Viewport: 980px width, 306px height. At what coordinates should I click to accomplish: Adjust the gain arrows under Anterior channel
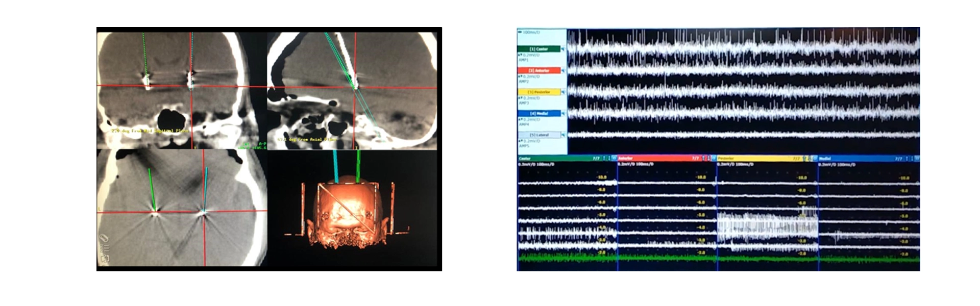[x=520, y=76]
